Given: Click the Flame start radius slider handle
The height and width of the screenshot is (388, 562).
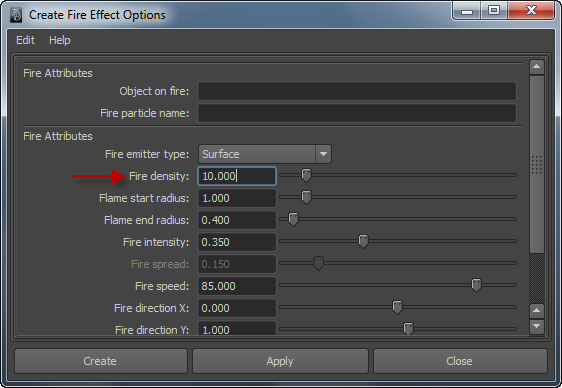Looking at the screenshot, I should click(306, 197).
